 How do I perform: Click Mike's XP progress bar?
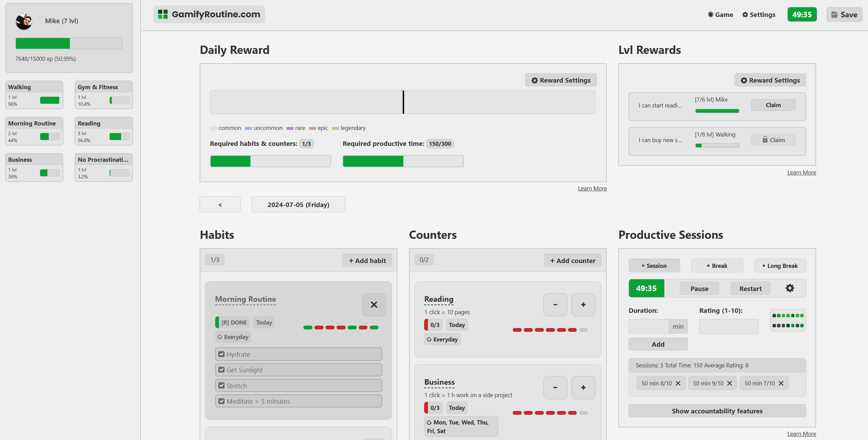tap(69, 43)
